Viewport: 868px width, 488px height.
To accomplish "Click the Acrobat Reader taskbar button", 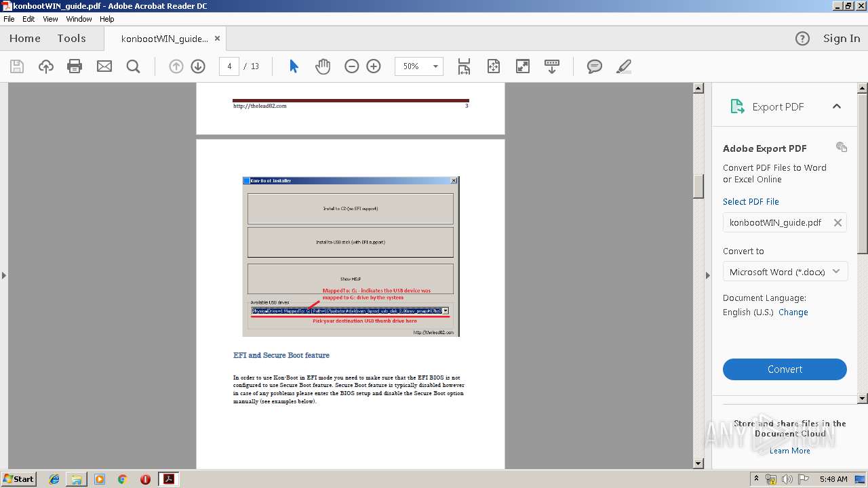I will click(168, 479).
